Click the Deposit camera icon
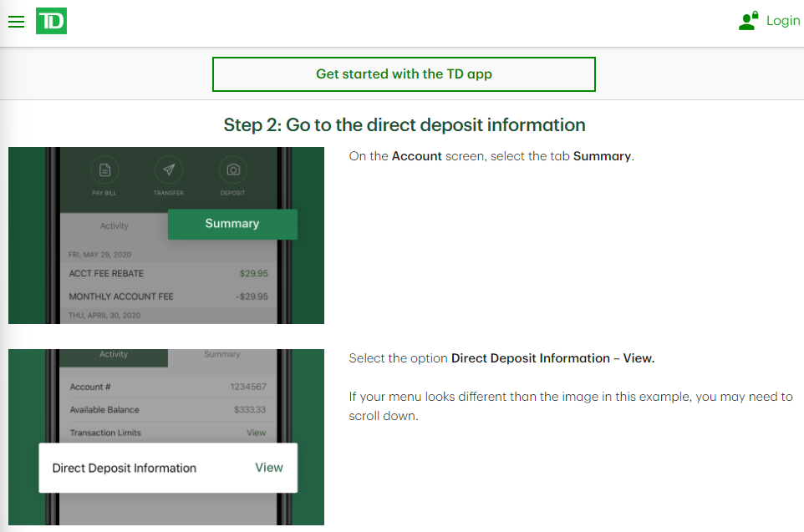The width and height of the screenshot is (804, 532). [x=233, y=170]
